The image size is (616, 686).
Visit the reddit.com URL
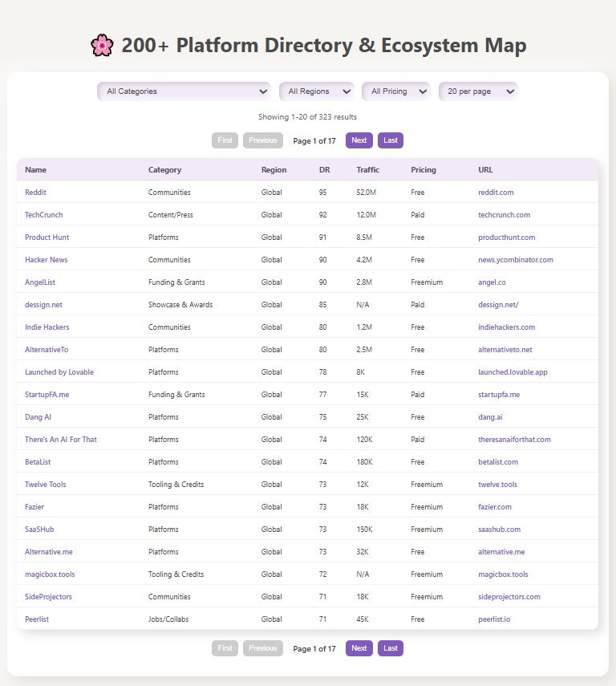click(x=496, y=193)
